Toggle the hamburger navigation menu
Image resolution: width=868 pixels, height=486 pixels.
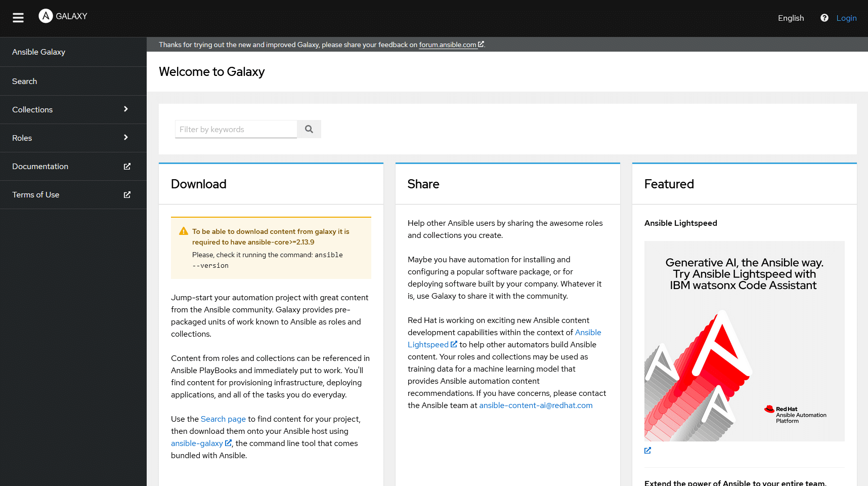[x=18, y=18]
